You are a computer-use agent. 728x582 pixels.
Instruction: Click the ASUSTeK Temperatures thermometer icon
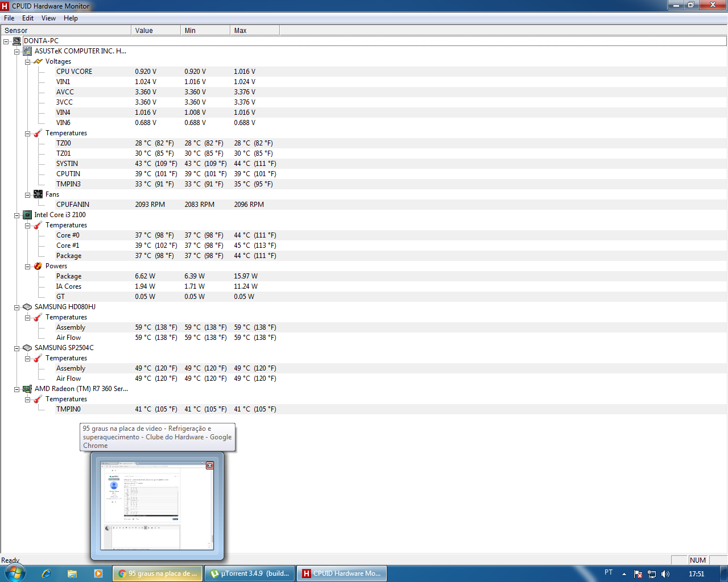pyautogui.click(x=38, y=133)
